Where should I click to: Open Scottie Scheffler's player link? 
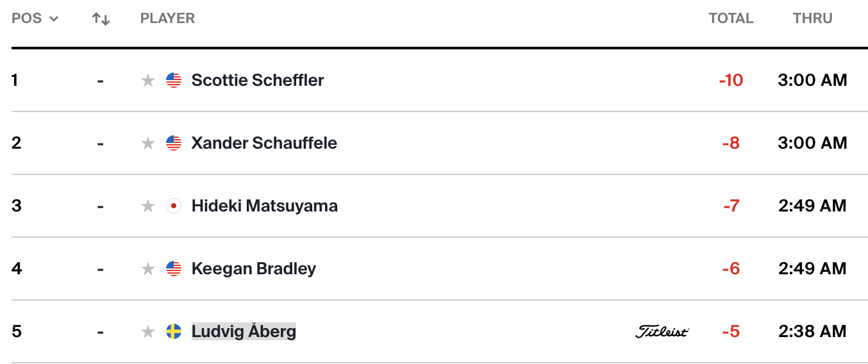click(258, 80)
